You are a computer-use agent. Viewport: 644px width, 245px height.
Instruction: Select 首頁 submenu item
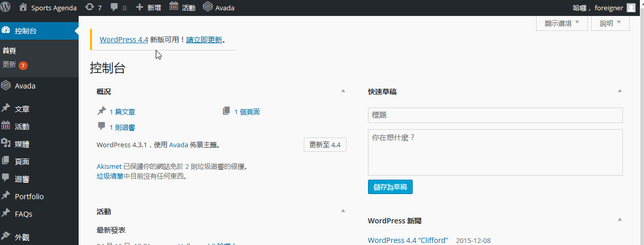[x=9, y=50]
